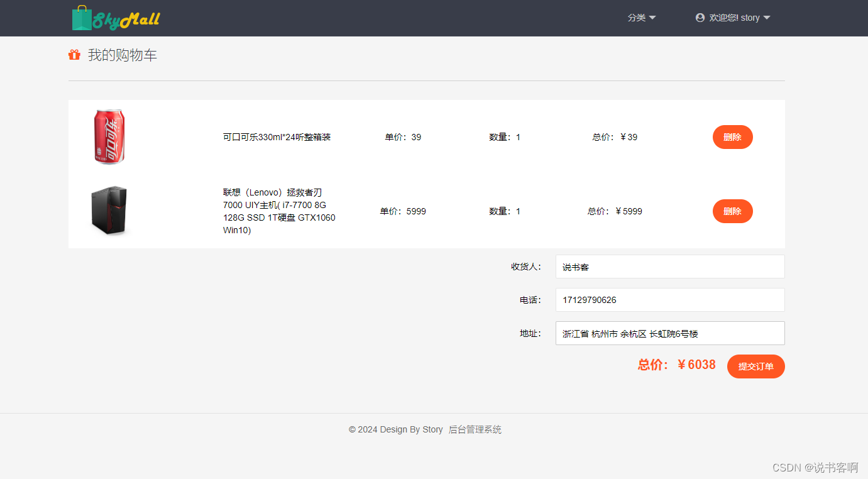Delete the 可口可乐 item from cart

coord(732,137)
